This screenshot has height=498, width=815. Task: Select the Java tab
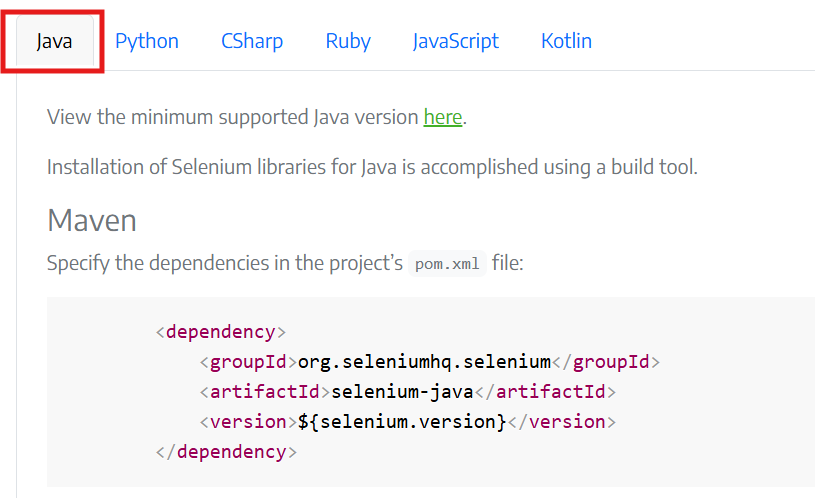(x=55, y=41)
